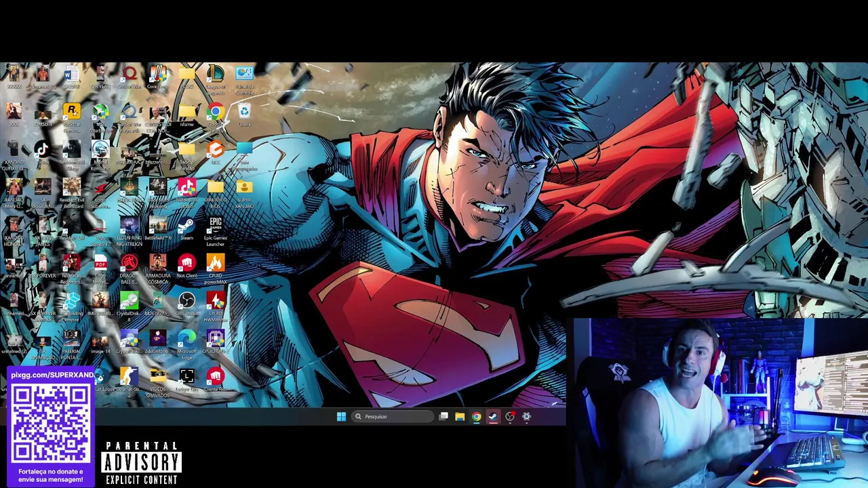This screenshot has height=488, width=868.
Task: Select the Este Computador desktop icon
Action: point(244,156)
